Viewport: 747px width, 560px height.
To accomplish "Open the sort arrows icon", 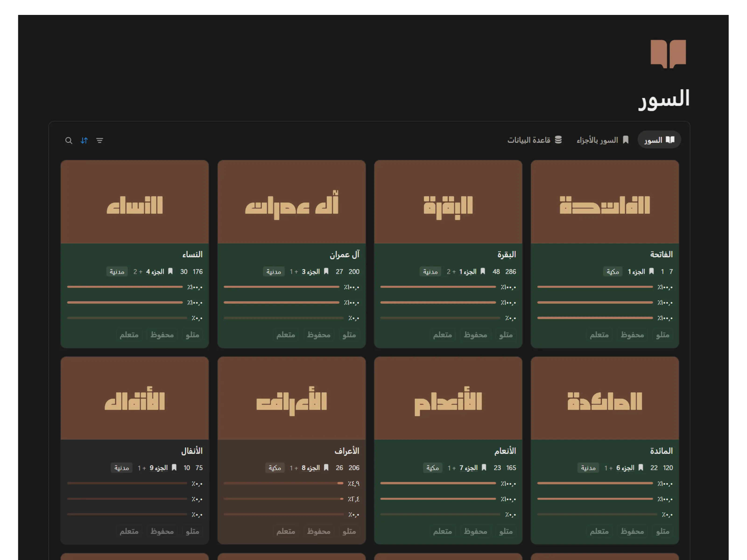I will click(84, 140).
